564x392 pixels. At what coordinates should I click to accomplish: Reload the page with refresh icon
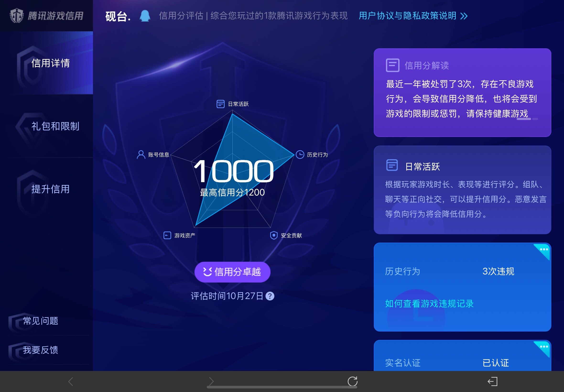point(352,381)
